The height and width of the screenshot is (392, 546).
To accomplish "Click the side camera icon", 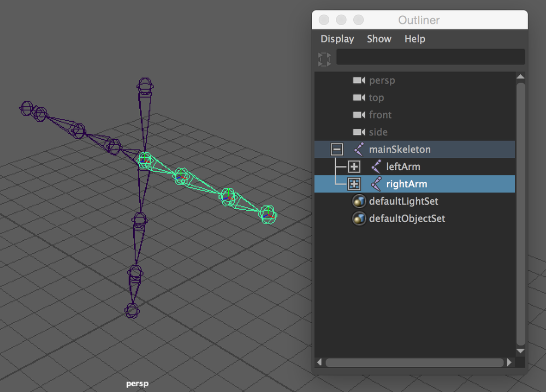I will [x=359, y=132].
